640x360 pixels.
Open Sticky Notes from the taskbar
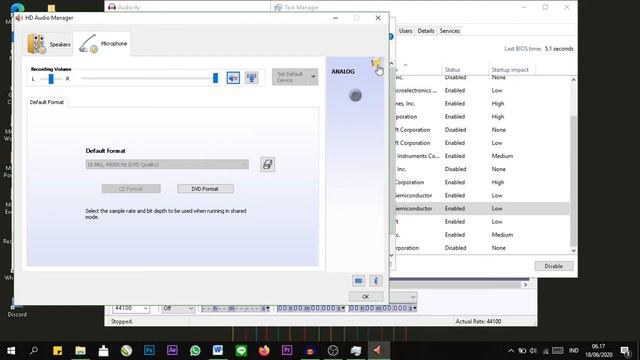(57, 351)
